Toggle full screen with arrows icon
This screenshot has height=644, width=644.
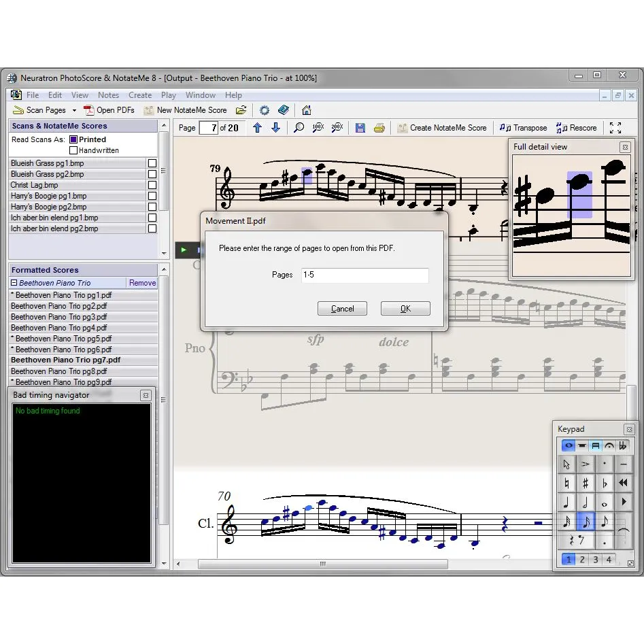click(x=615, y=128)
